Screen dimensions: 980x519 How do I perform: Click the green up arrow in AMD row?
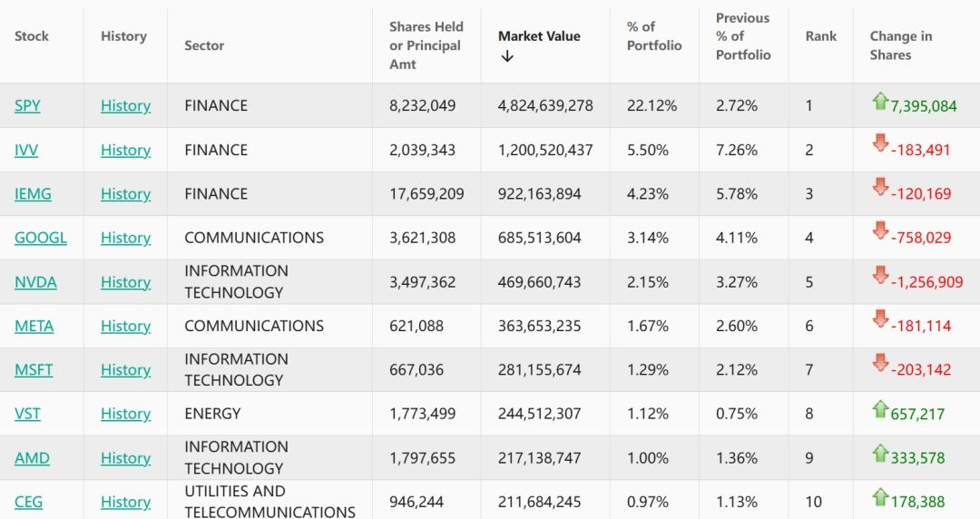coord(879,453)
